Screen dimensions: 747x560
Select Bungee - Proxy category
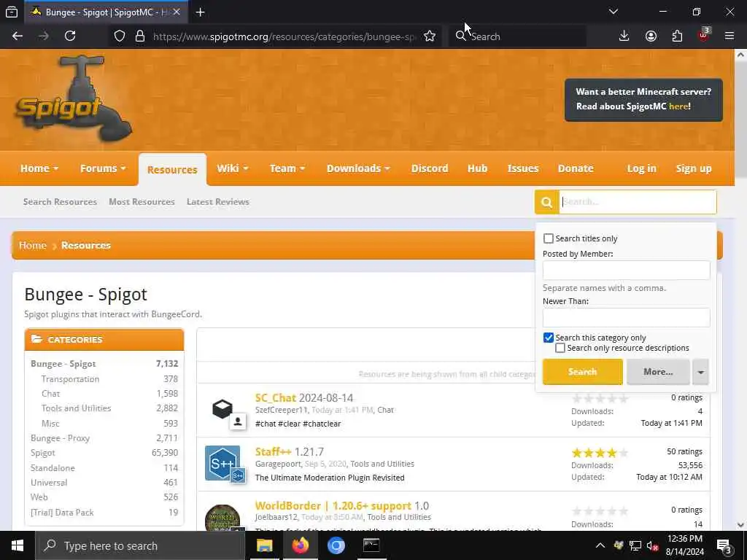[60, 438]
